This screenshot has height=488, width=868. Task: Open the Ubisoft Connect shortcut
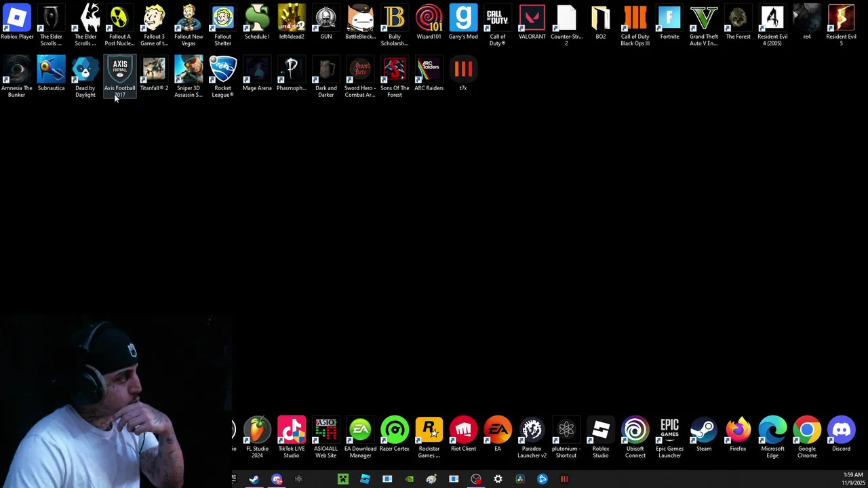635,438
